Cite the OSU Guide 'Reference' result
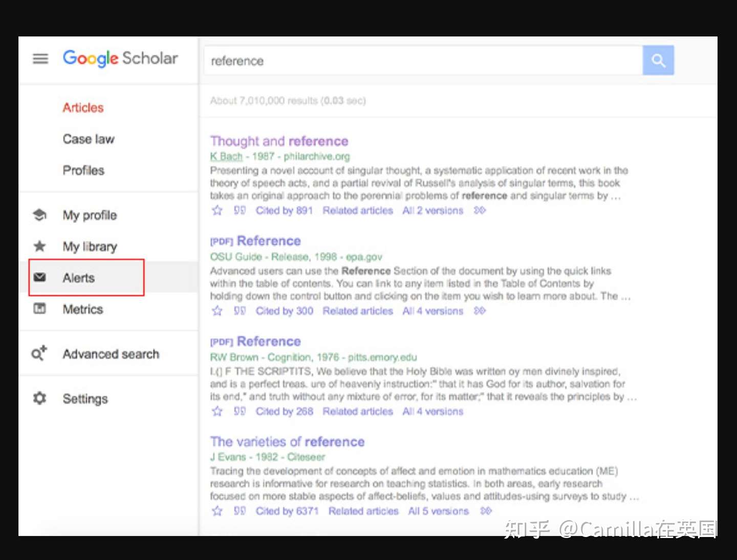 (240, 311)
